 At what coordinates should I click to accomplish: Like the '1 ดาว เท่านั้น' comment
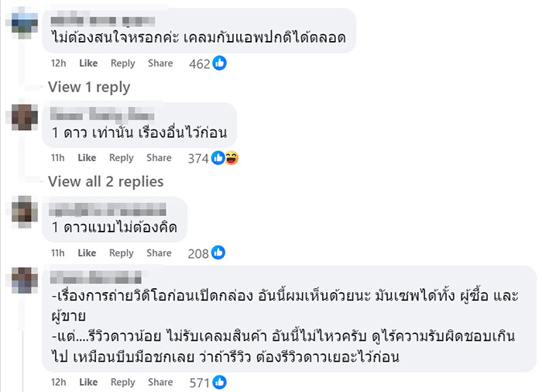(87, 158)
